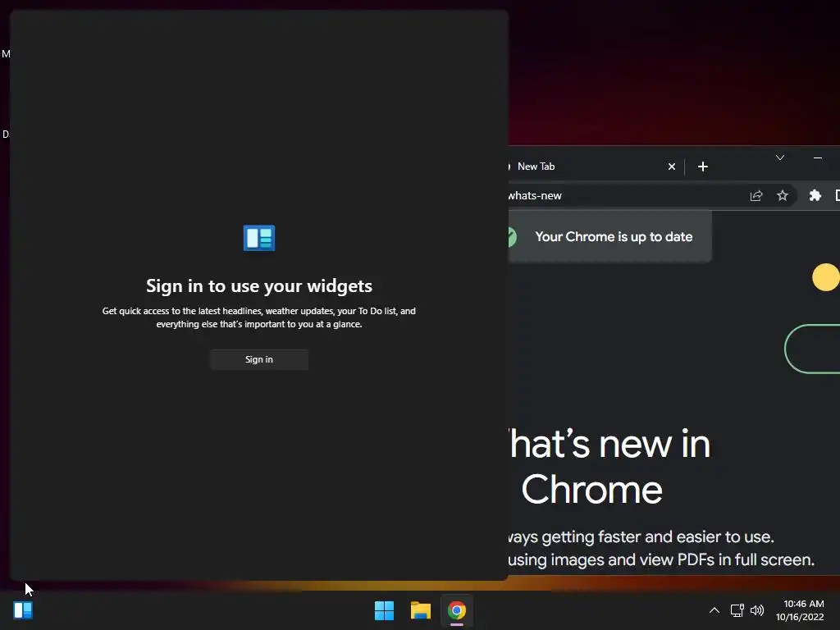Launch File Explorer from the taskbar
The image size is (840, 630).
421,610
